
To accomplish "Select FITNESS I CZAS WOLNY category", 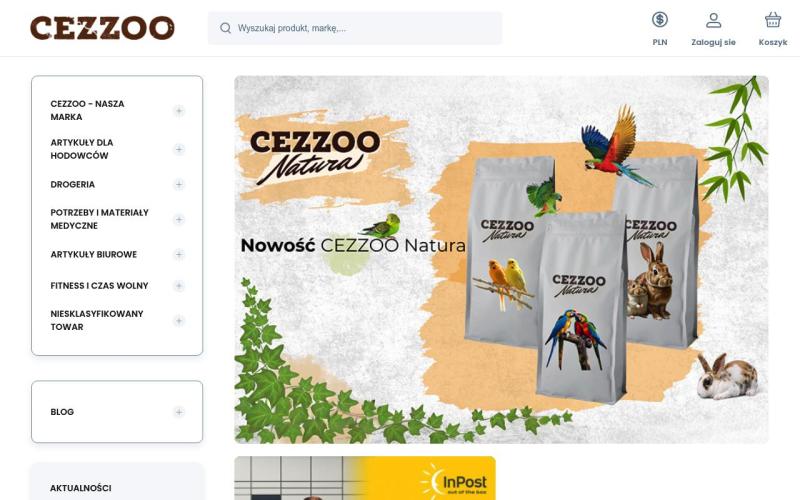I will tap(99, 286).
